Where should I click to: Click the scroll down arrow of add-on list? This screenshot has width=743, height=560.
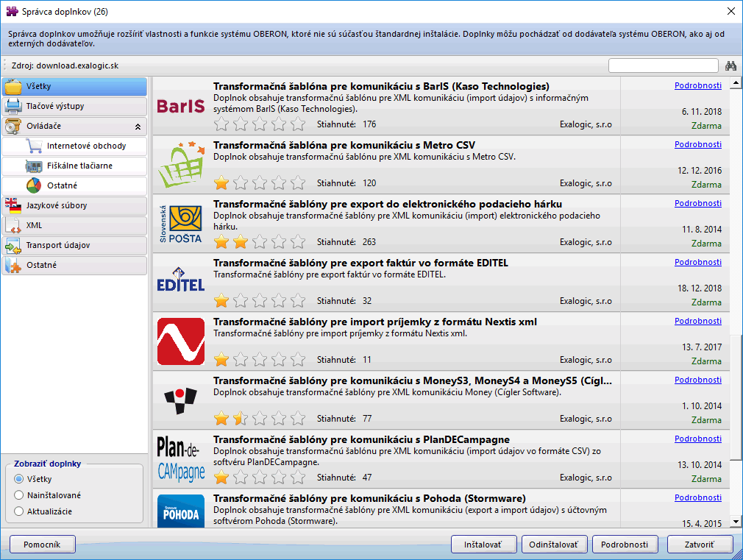pyautogui.click(x=736, y=522)
